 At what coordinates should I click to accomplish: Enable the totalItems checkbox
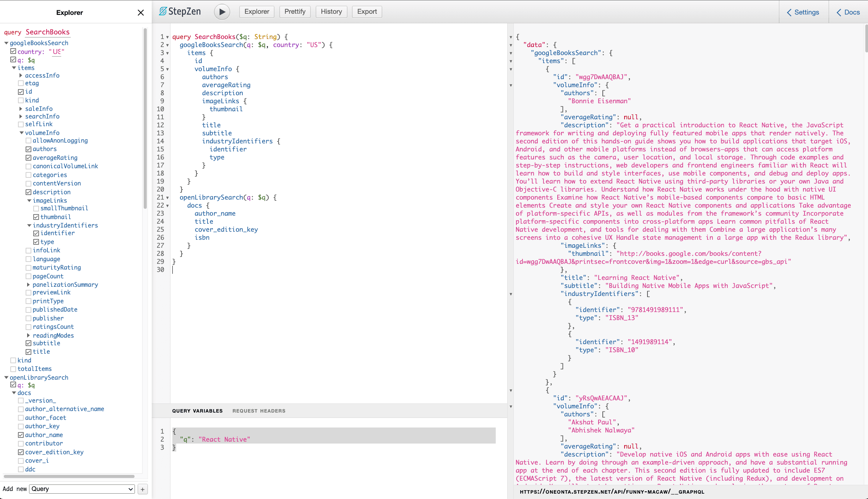[14, 369]
